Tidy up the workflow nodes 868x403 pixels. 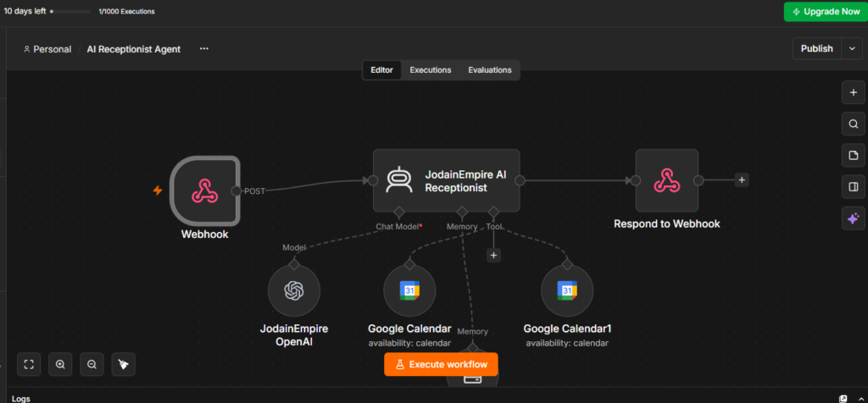click(x=124, y=364)
